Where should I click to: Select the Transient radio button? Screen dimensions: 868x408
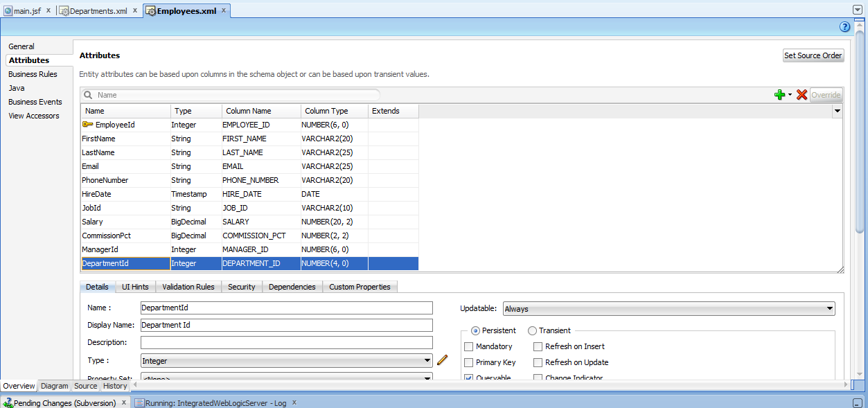[532, 330]
